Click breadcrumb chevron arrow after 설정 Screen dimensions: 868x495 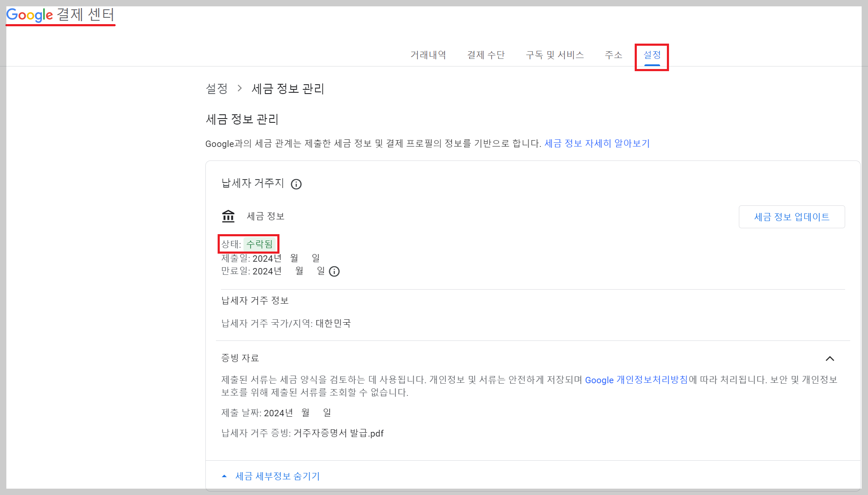240,88
